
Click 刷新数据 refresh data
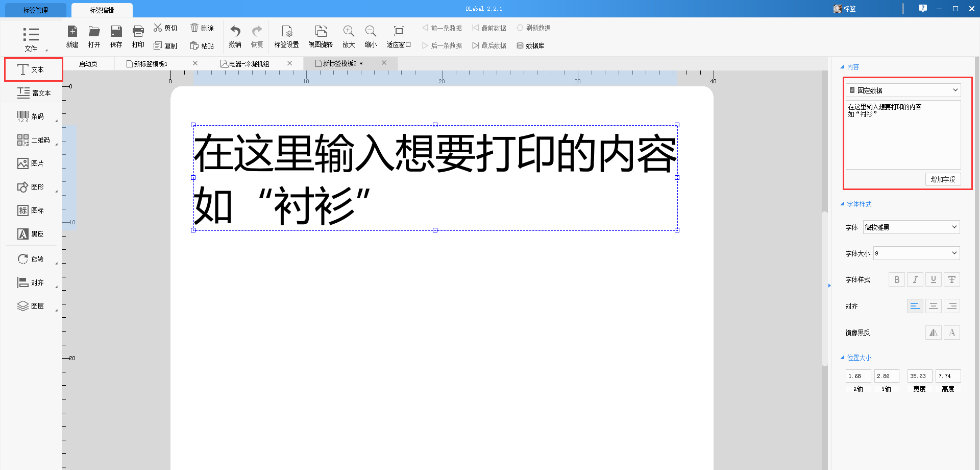point(533,28)
